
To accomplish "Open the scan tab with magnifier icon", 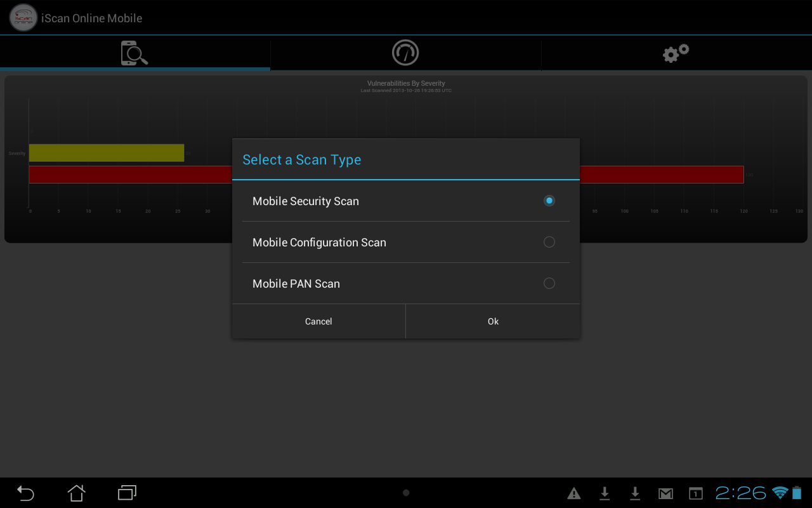I will pyautogui.click(x=135, y=53).
